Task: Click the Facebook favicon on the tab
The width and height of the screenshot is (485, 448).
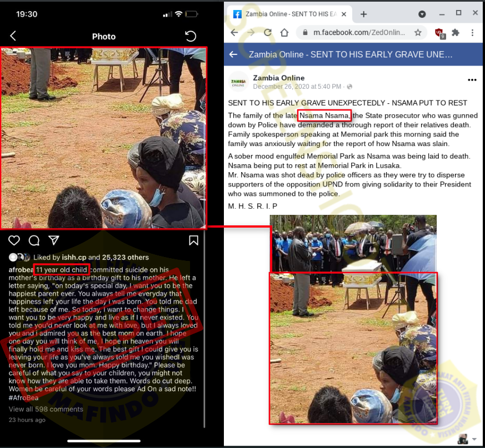Action: (x=237, y=14)
